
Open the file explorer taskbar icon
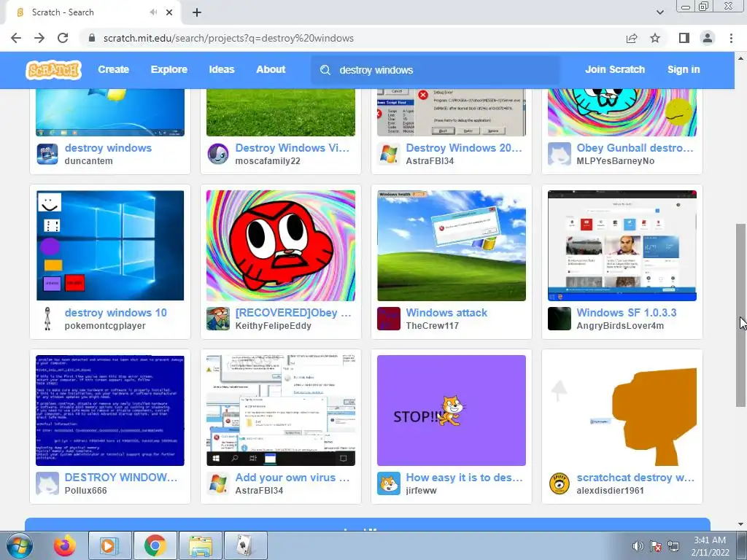pos(201,545)
